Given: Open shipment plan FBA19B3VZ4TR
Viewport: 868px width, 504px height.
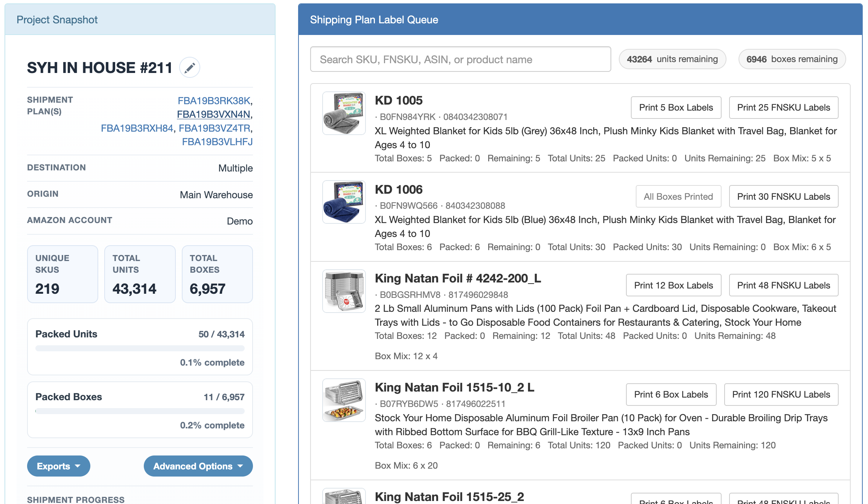Looking at the screenshot, I should coord(215,128).
